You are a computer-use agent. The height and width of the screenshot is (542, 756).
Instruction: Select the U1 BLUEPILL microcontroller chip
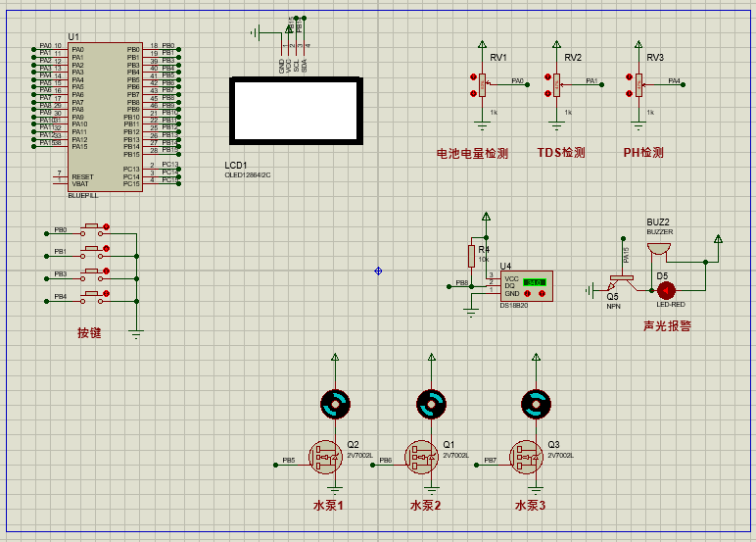[105, 118]
